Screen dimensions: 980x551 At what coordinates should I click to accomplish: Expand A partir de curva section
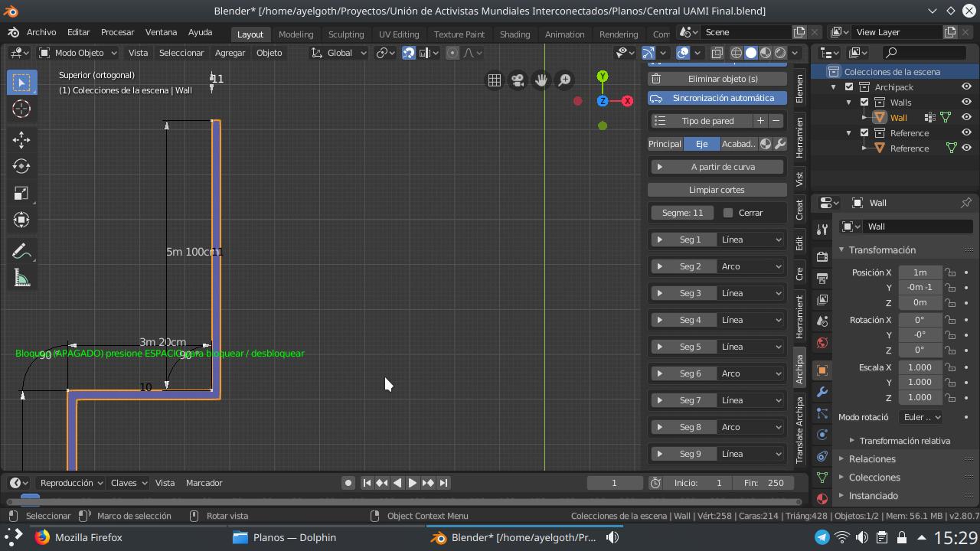(717, 167)
